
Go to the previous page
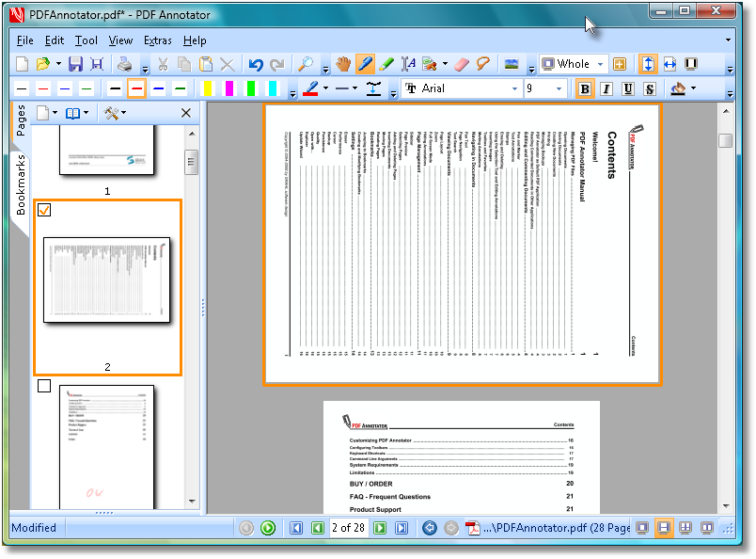click(x=317, y=528)
